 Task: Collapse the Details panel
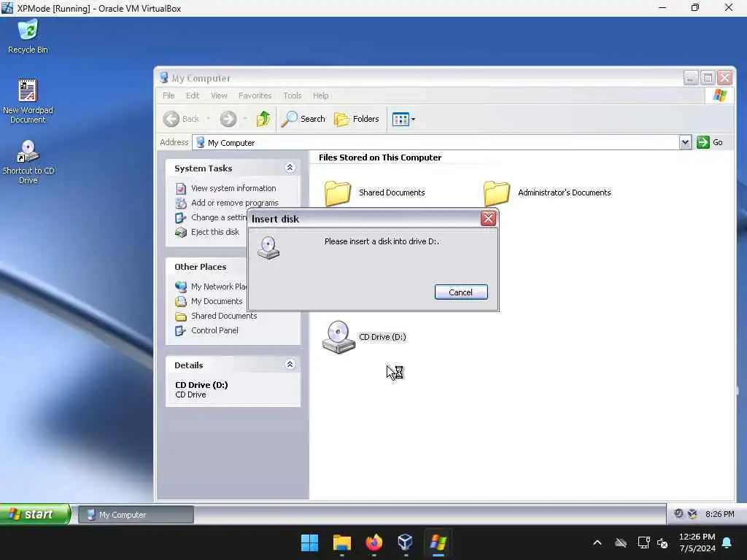click(290, 365)
